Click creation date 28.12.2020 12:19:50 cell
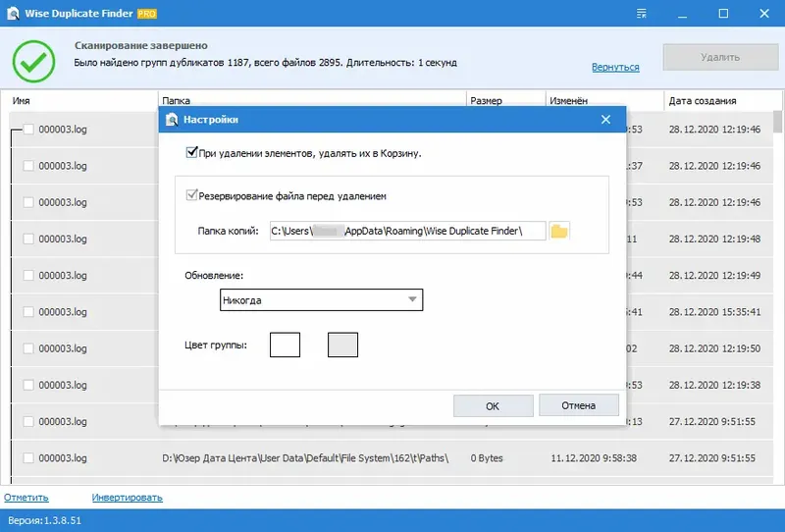The width and height of the screenshot is (785, 532). [x=715, y=348]
